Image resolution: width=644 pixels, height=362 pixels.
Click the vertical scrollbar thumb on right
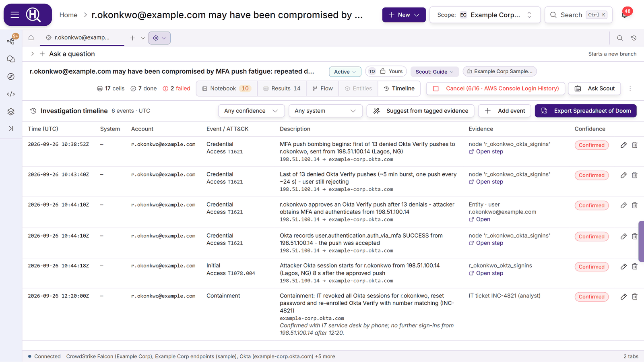[641, 241]
